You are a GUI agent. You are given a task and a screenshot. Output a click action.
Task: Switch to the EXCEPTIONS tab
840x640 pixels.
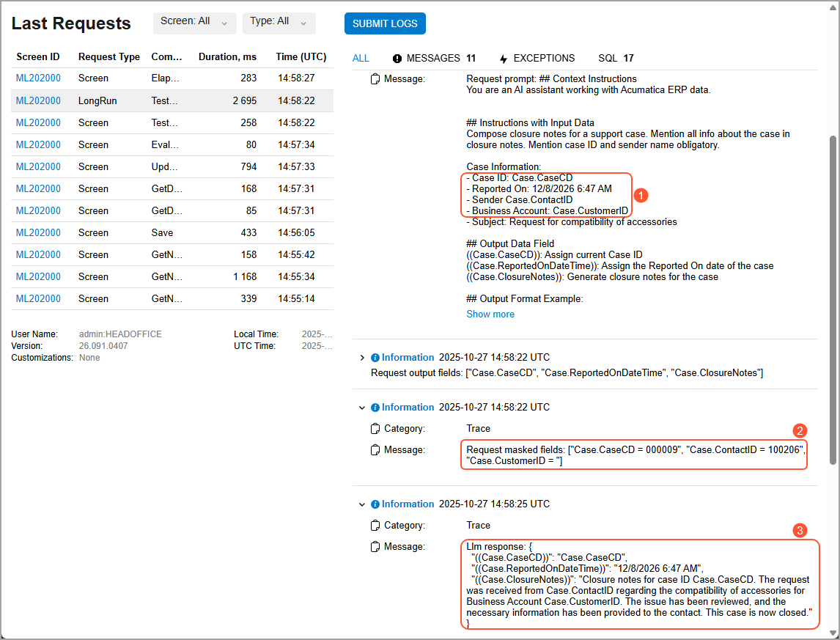(537, 58)
